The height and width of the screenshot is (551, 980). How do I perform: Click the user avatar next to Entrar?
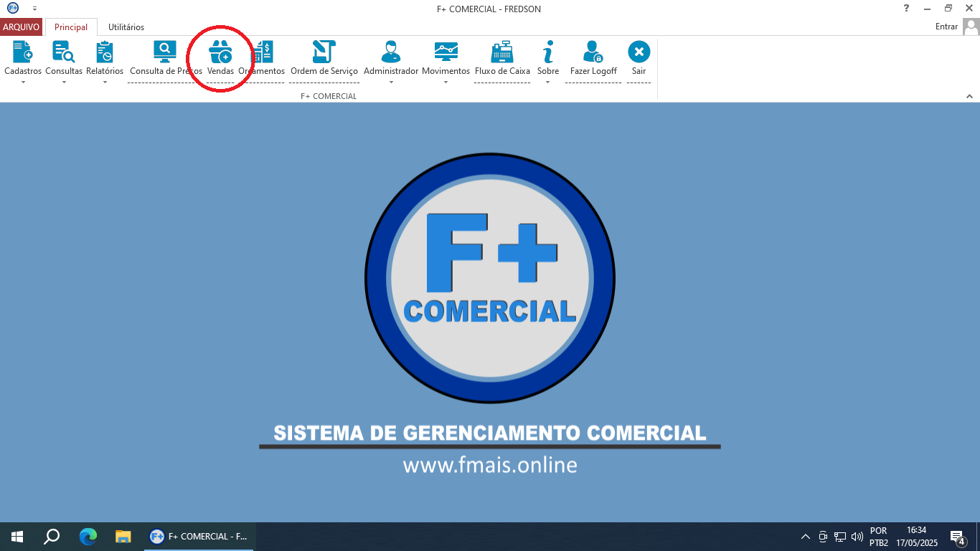971,27
